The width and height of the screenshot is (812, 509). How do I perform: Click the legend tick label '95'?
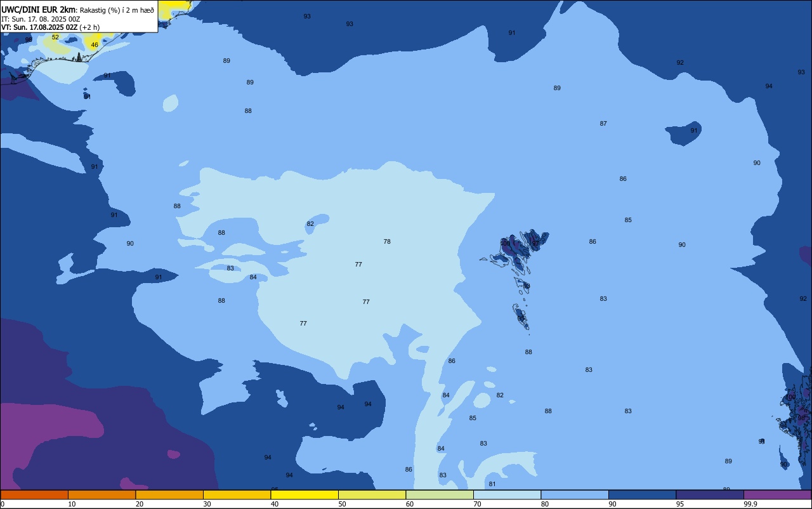(x=680, y=504)
